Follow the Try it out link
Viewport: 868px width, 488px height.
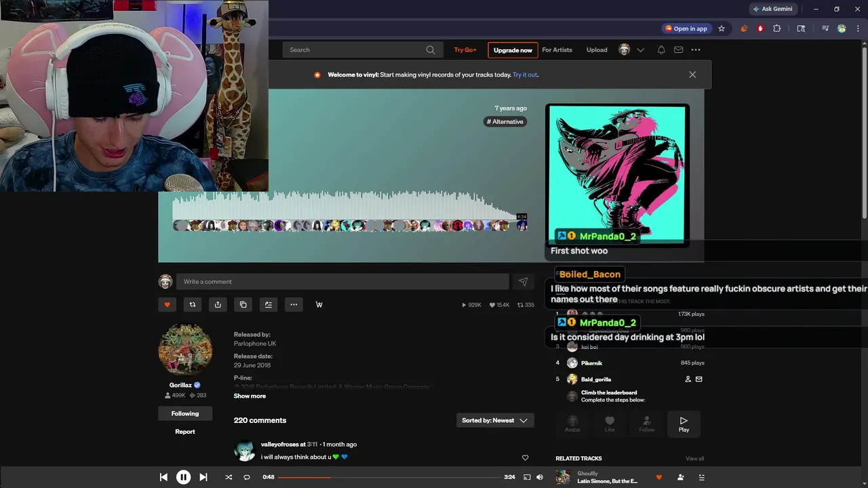(x=525, y=75)
